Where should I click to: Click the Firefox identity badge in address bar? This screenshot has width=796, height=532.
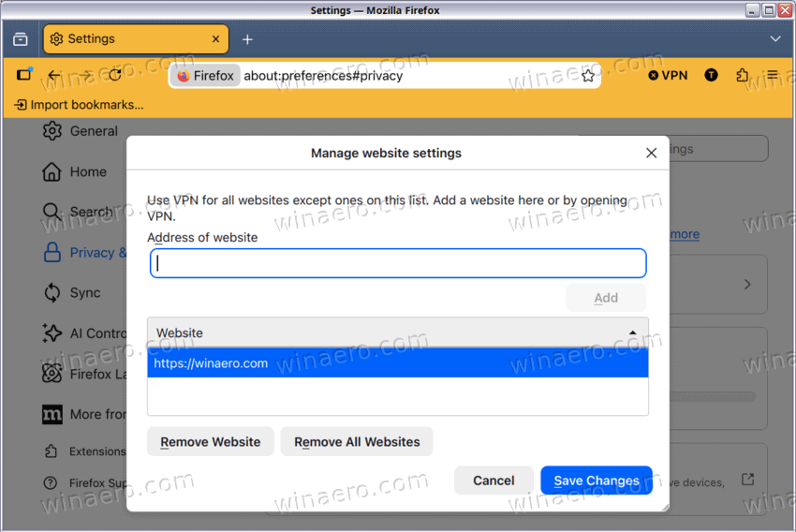[206, 76]
